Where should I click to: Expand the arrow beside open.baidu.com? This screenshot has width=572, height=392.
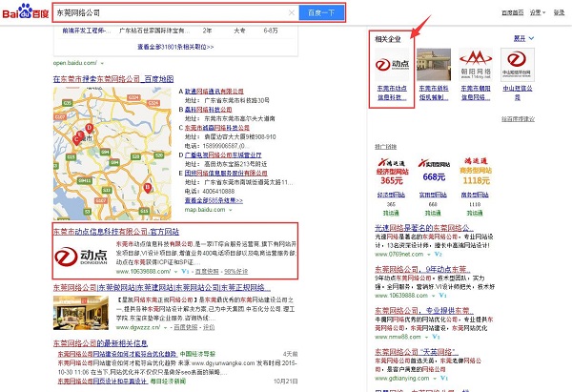point(102,63)
